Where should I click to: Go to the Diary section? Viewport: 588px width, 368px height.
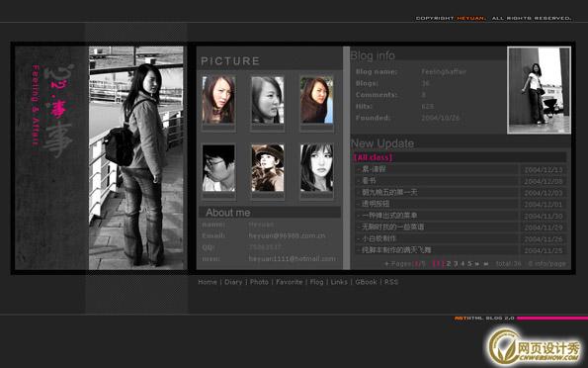point(233,282)
